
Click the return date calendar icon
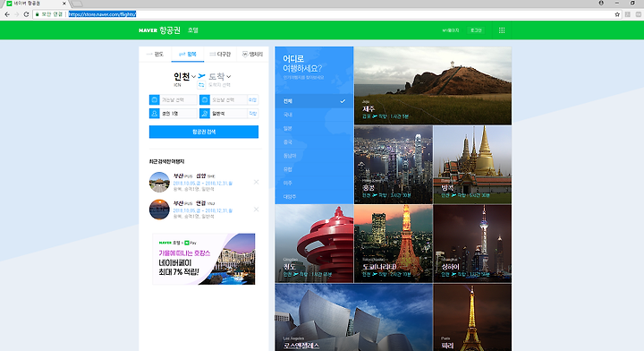205,100
